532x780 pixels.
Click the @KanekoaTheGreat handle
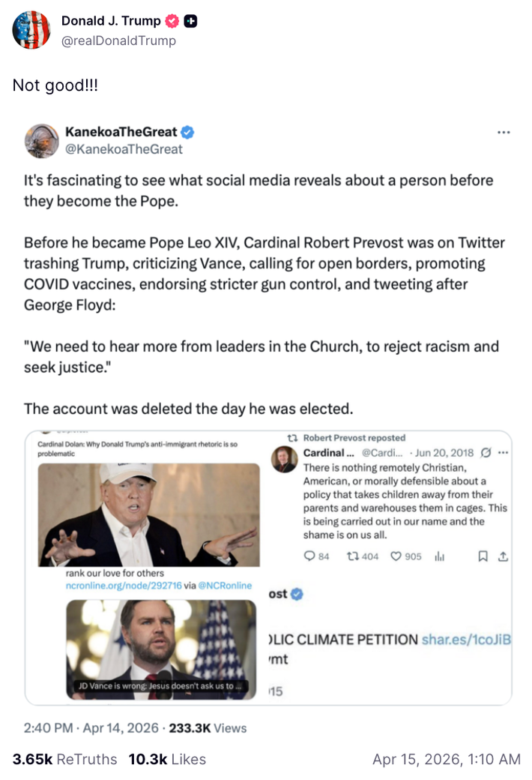click(124, 149)
